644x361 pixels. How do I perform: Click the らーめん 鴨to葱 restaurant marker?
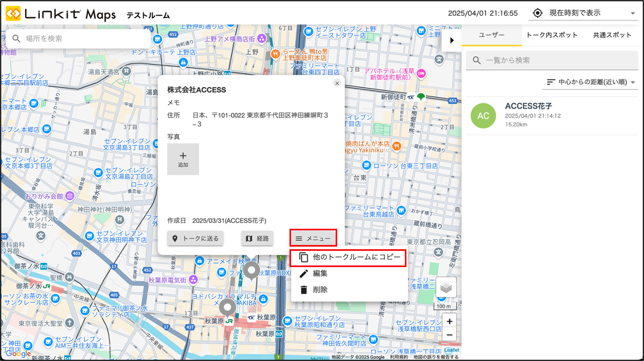(x=275, y=54)
